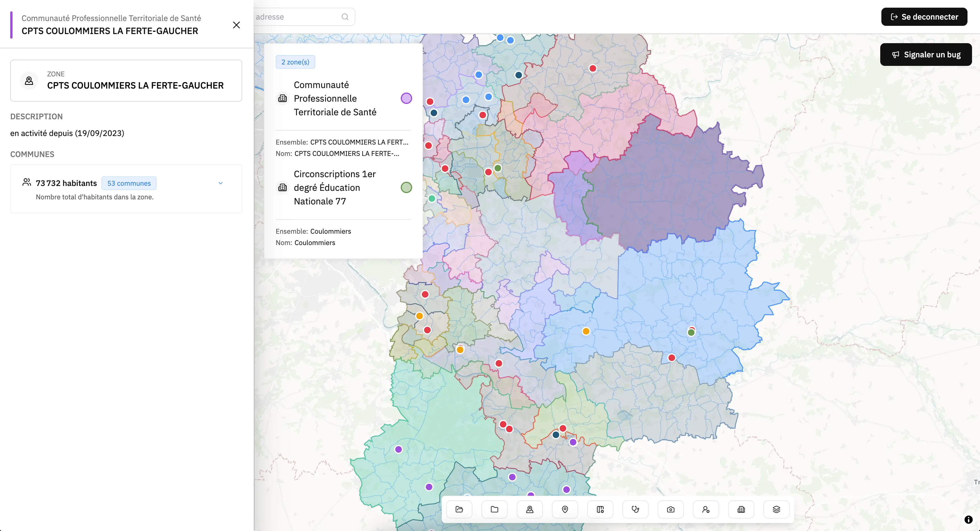980x531 pixels.
Task: Open the user settings toolbar icon
Action: 706,509
